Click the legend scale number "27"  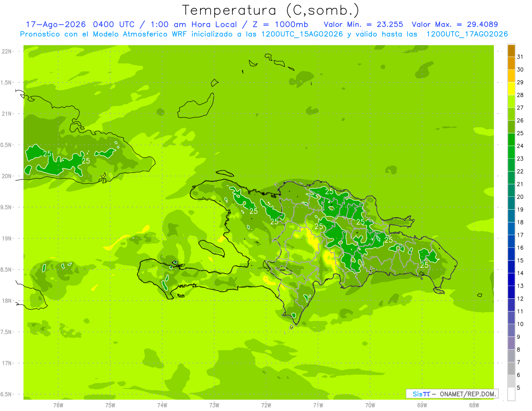(520, 108)
